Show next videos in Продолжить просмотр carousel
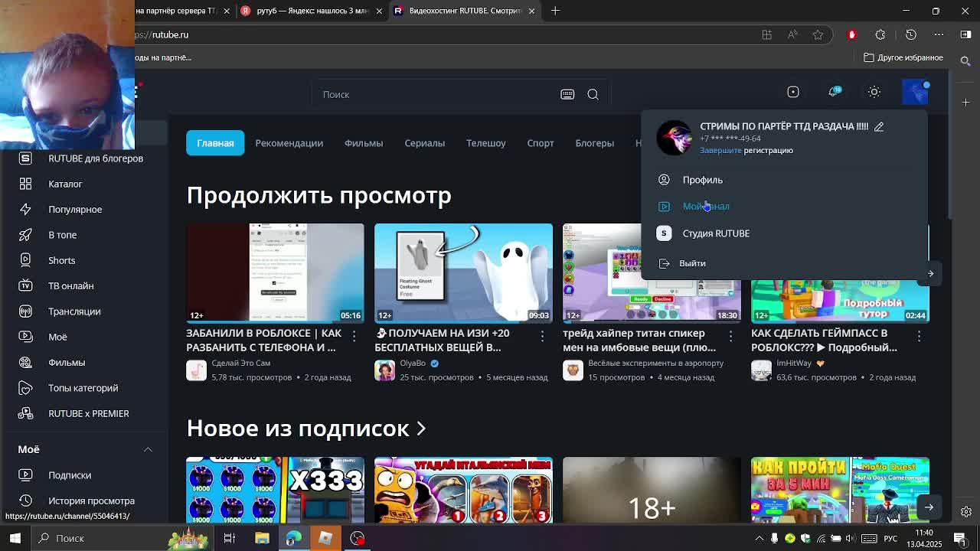The width and height of the screenshot is (980, 551). 930,273
